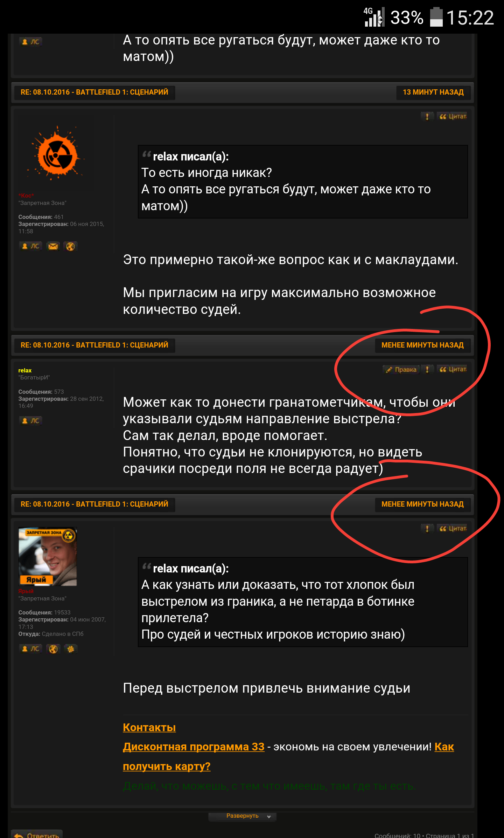Click the Ответить reply button

coord(37,834)
